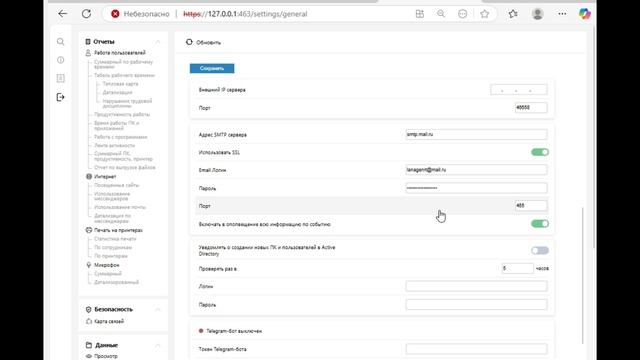This screenshot has width=640, height=360.
Task: Click the browser address bar URL
Action: pos(245,14)
